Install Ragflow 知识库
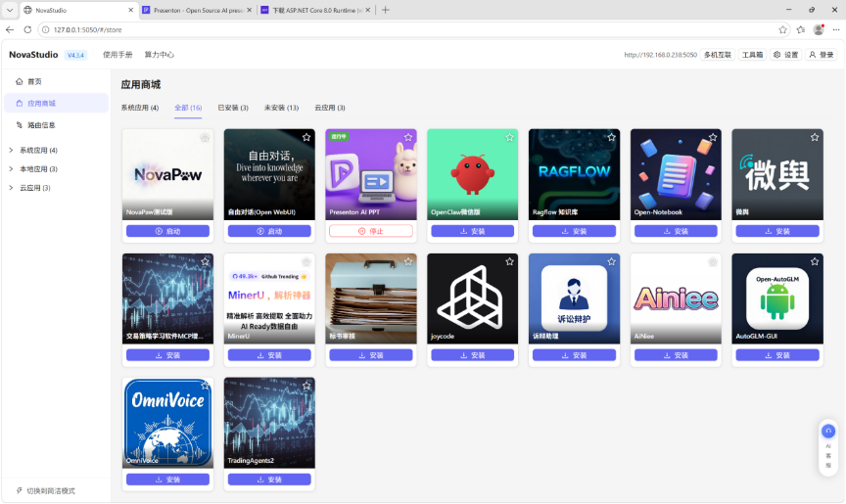Viewport: 846px width, 504px height. 574,231
